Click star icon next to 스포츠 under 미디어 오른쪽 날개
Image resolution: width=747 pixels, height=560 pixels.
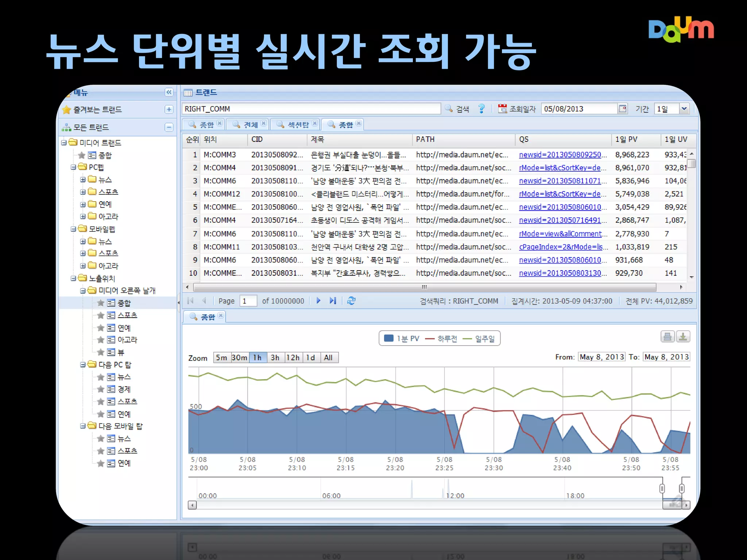click(x=101, y=315)
